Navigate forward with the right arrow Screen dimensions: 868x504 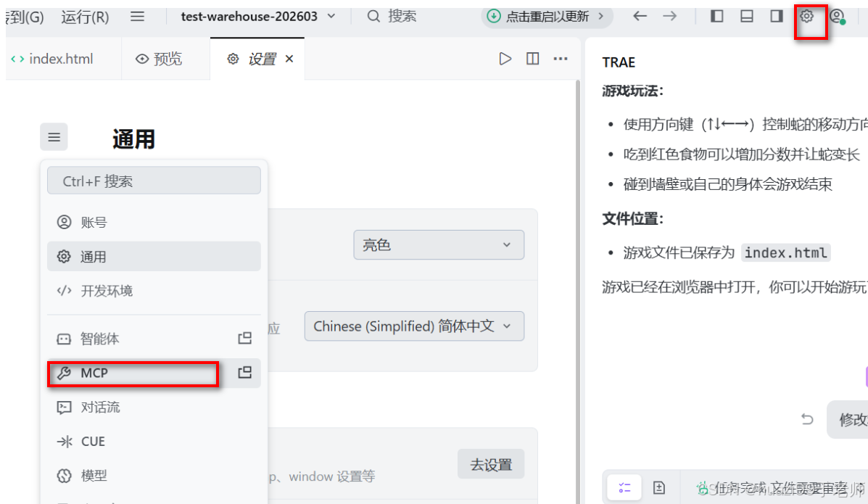pyautogui.click(x=670, y=16)
